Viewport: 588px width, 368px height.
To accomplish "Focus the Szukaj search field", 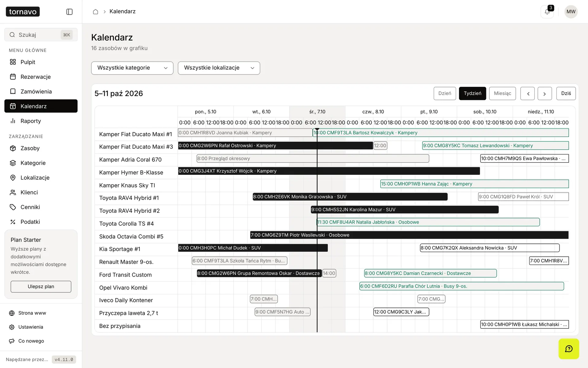I will 41,35.
